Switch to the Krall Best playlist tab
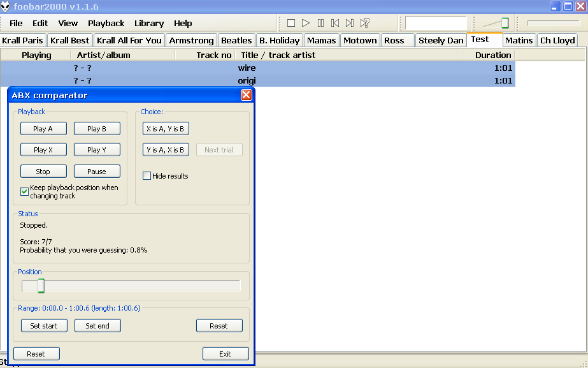Viewport: 588px width, 368px height. [x=69, y=40]
